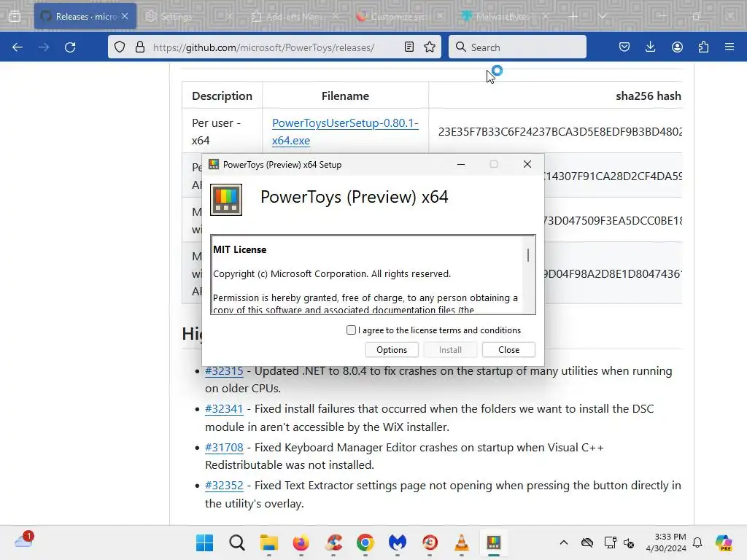Viewport: 747px width, 560px height.
Task: Expand the list all tabs chevron
Action: pos(602,16)
